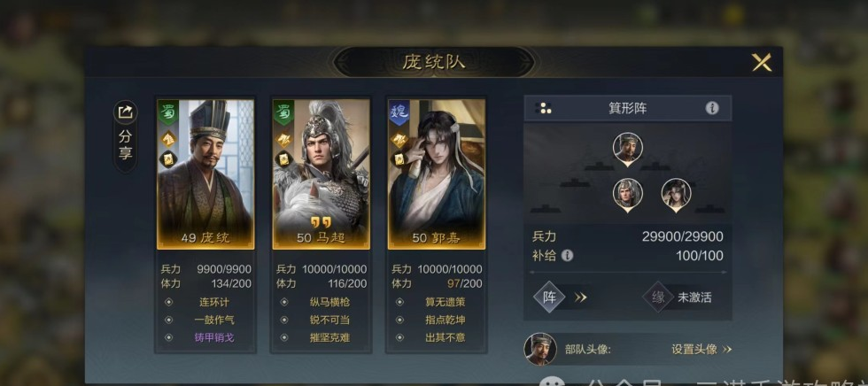Open the 箕形阵 formation info icon
The height and width of the screenshot is (386, 868).
tap(712, 108)
